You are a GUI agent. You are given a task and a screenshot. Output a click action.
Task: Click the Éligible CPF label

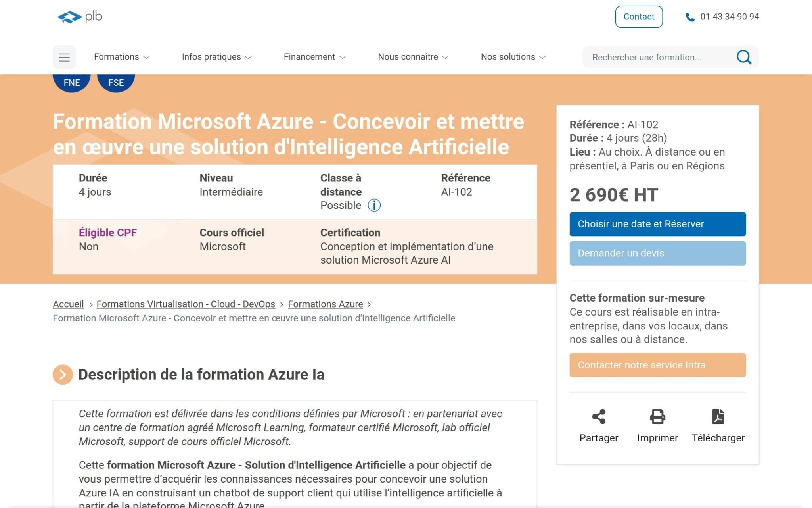tap(108, 233)
